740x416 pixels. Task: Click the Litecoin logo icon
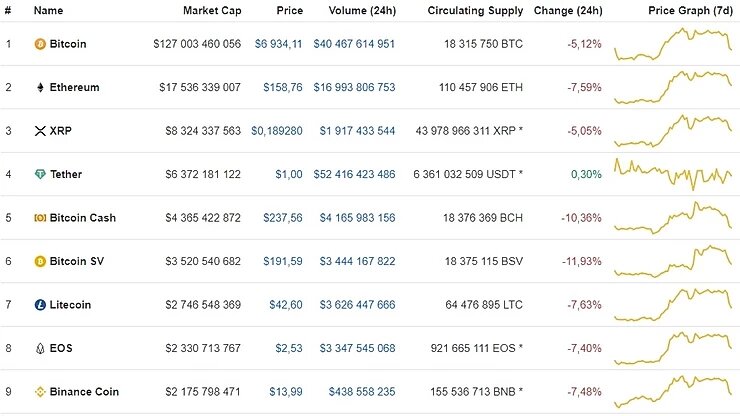pos(40,305)
